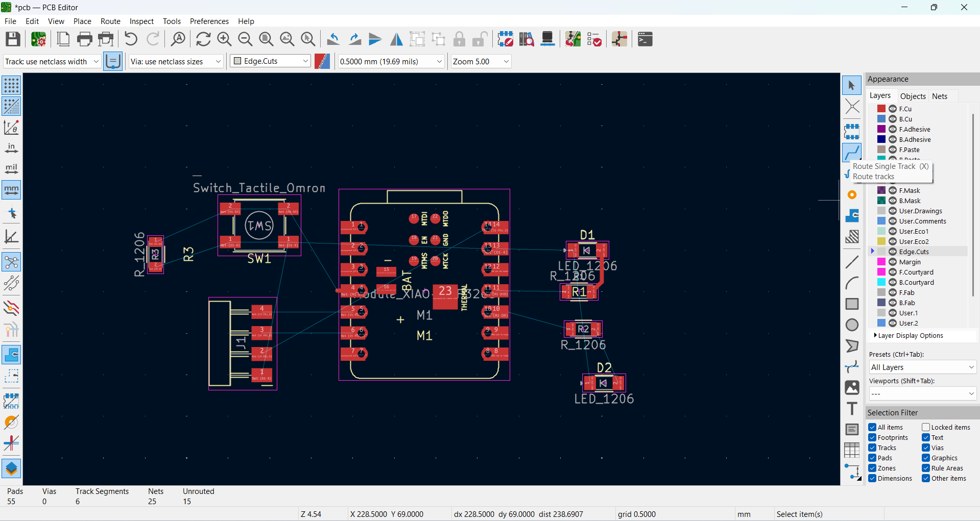Select the Draw Circle tool
980x521 pixels.
(852, 325)
